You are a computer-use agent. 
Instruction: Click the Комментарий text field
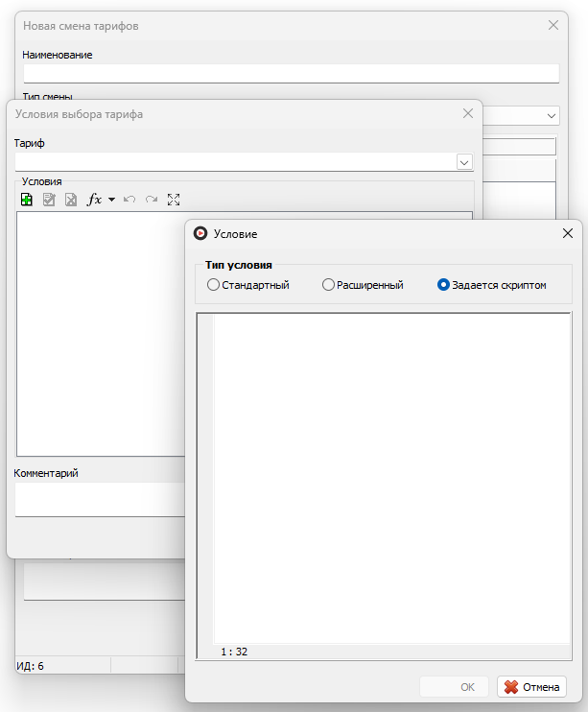[x=100, y=500]
